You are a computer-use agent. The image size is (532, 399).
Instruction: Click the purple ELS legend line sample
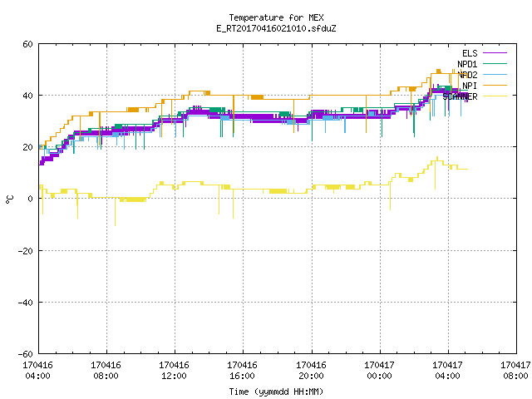(x=495, y=53)
